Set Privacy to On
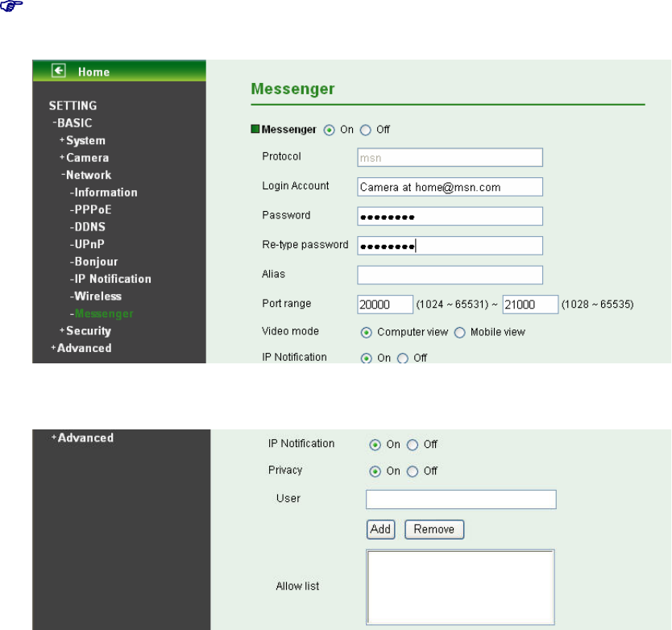Image resolution: width=672 pixels, height=630 pixels. [x=375, y=471]
